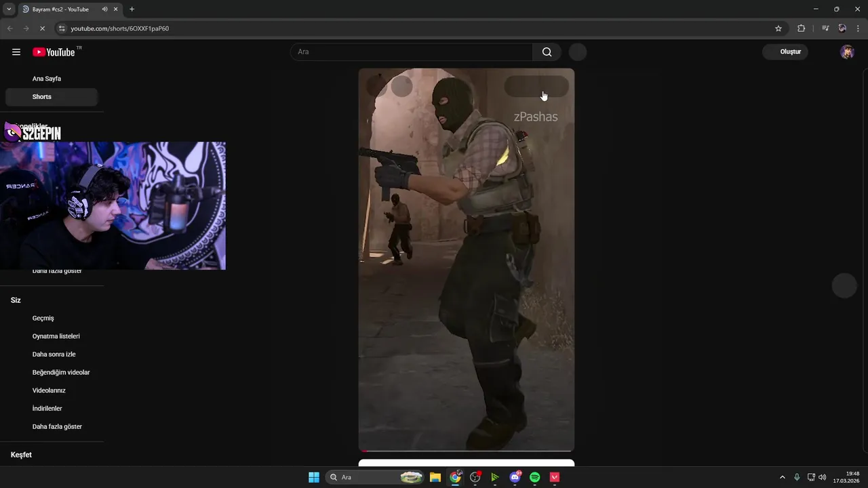Screen dimensions: 868x488
Task: Open the volume speaker tray icon
Action: (823, 477)
